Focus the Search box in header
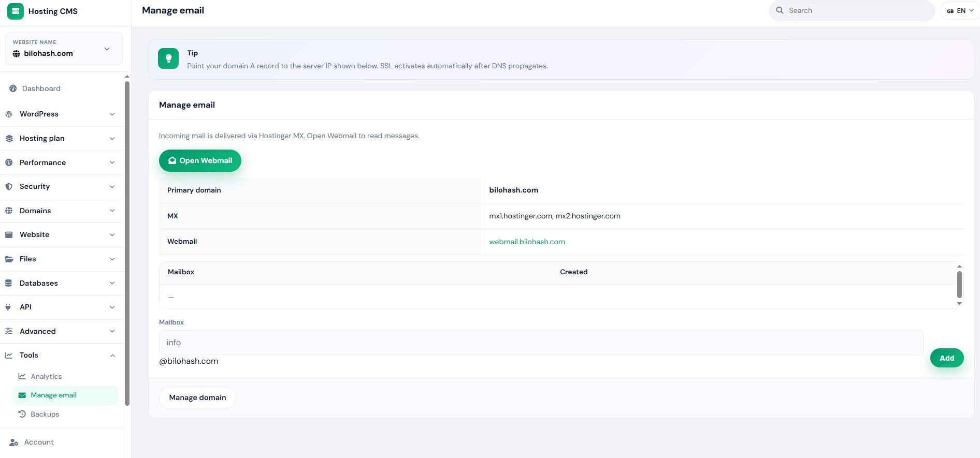 tap(852, 10)
